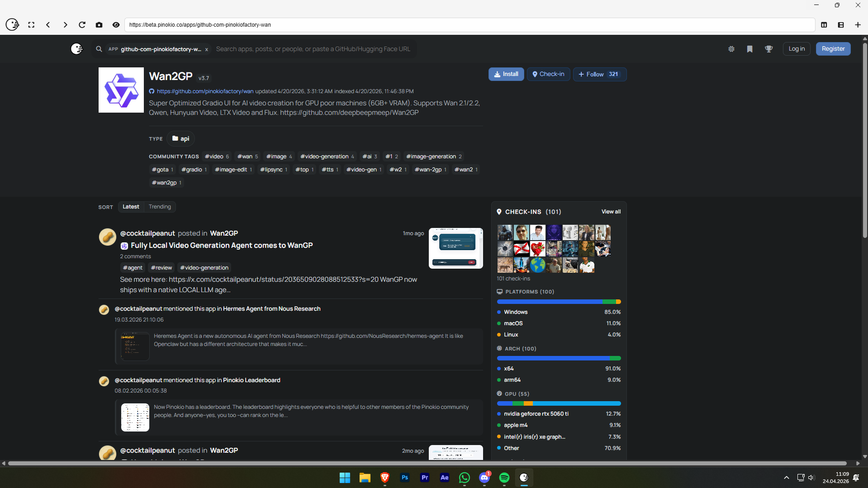This screenshot has height=488, width=868.
Task: Select the #video community tag
Action: point(217,156)
